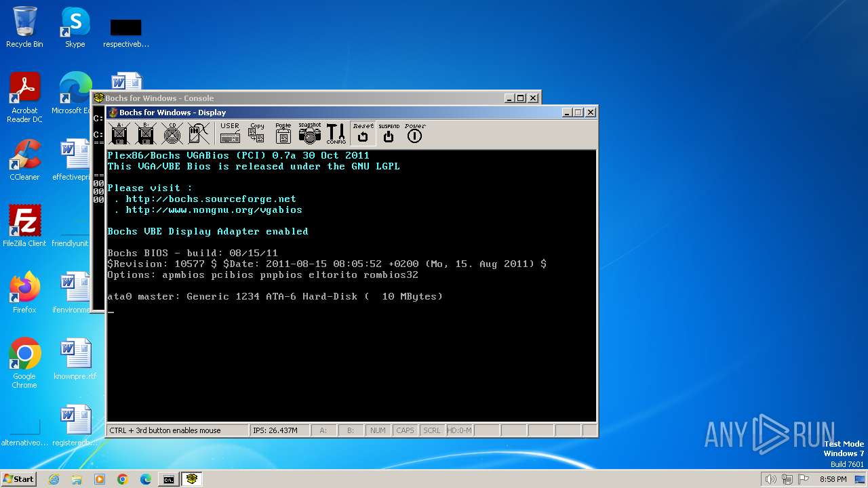Click the 'Bochs VBE Display Adapter enabled' line
868x488 pixels.
coord(208,232)
